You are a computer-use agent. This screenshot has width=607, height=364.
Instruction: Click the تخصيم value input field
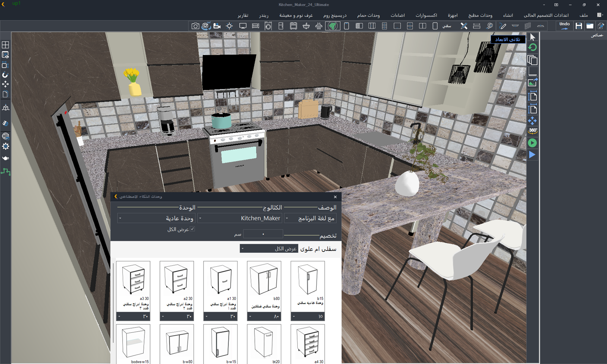click(263, 234)
